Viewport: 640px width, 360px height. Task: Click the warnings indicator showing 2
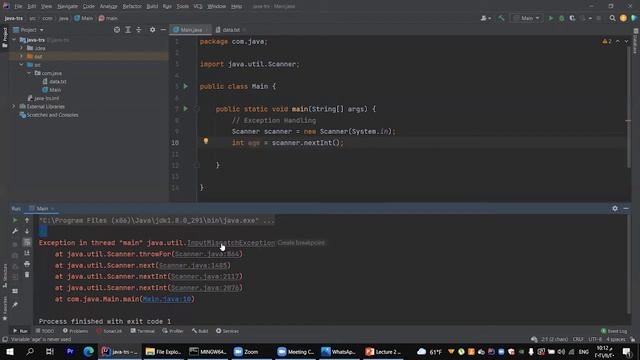click(607, 41)
